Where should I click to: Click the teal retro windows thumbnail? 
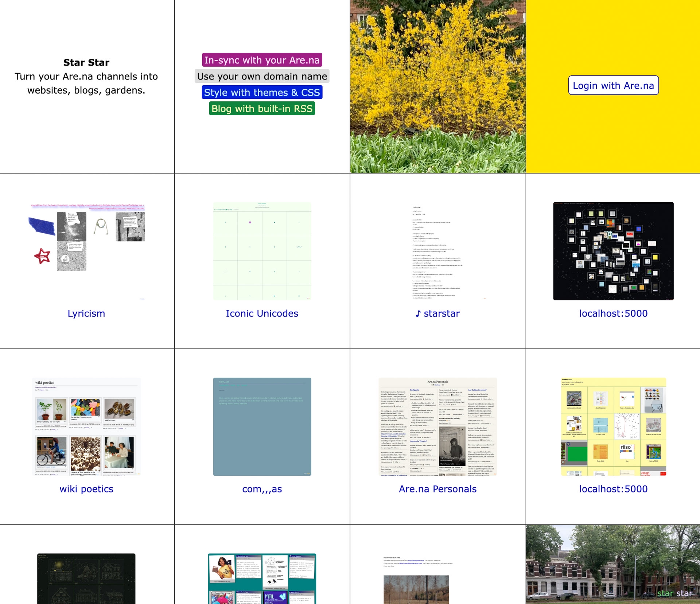click(x=262, y=578)
